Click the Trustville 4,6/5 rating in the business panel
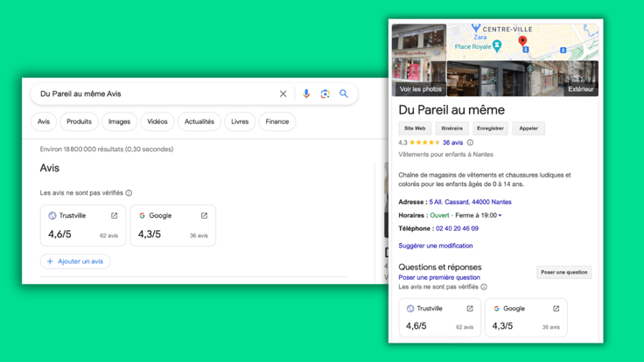 coord(416,326)
